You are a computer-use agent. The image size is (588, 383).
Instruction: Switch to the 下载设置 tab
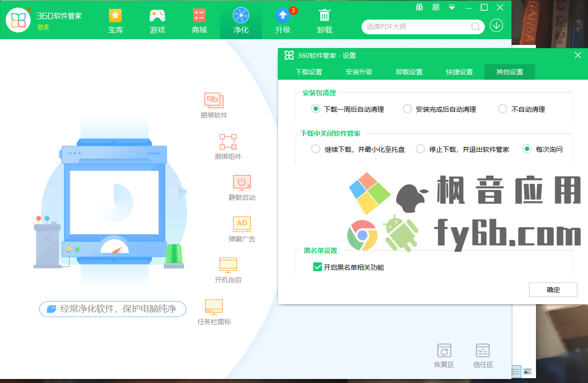tap(309, 72)
